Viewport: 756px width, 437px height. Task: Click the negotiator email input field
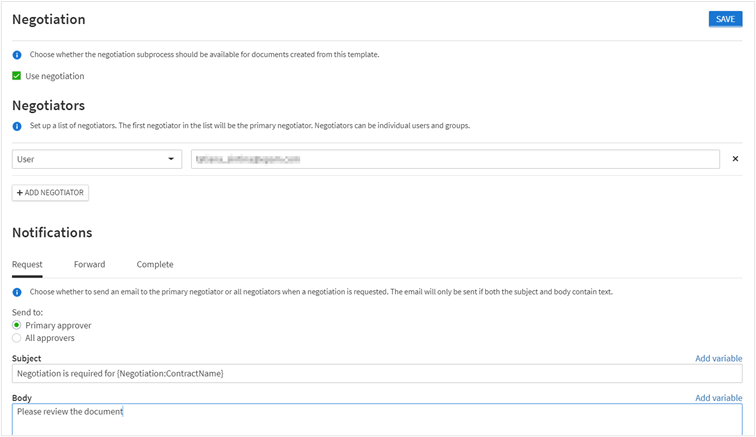click(x=455, y=159)
